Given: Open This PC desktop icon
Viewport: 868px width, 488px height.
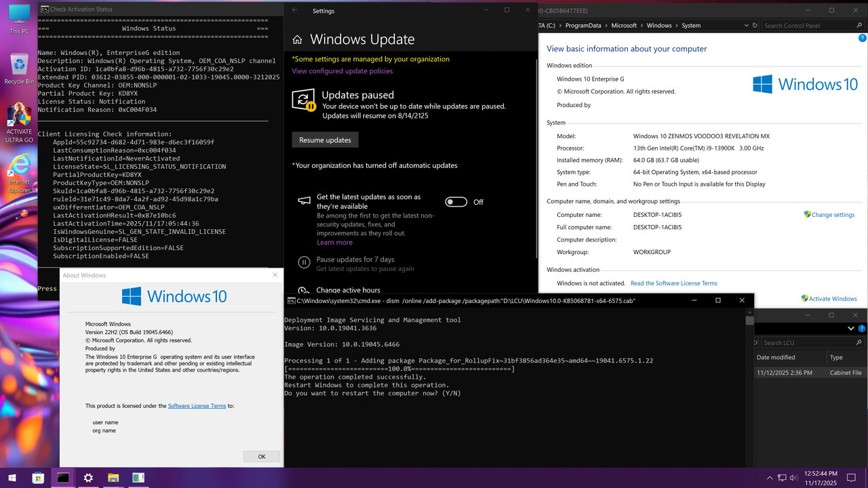Looking at the screenshot, I should [19, 20].
